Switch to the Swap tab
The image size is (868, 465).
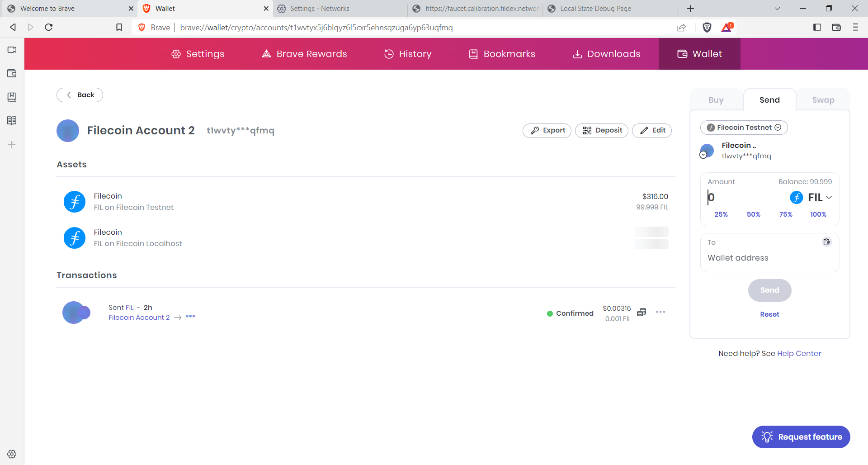(x=823, y=100)
